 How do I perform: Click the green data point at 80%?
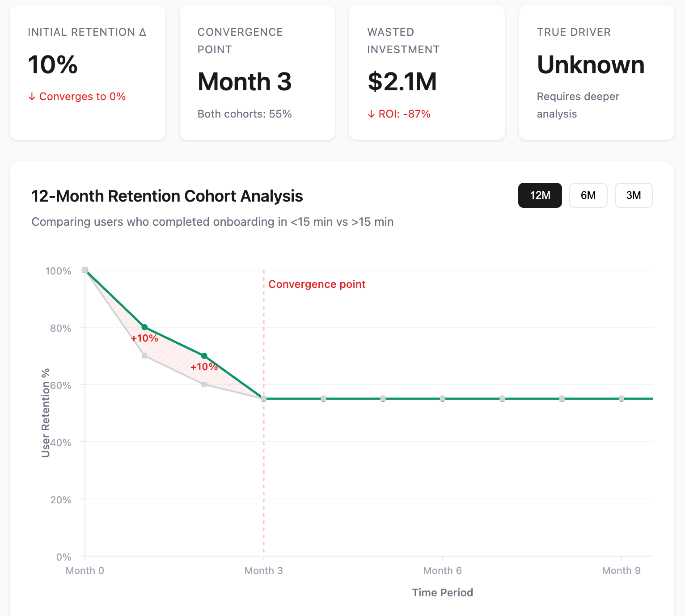[144, 327]
